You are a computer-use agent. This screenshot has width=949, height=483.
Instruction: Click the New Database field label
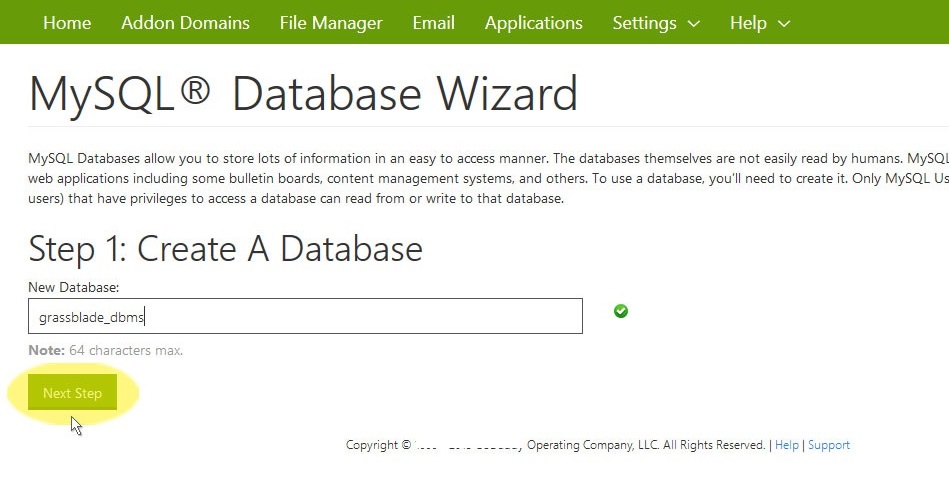(x=73, y=287)
